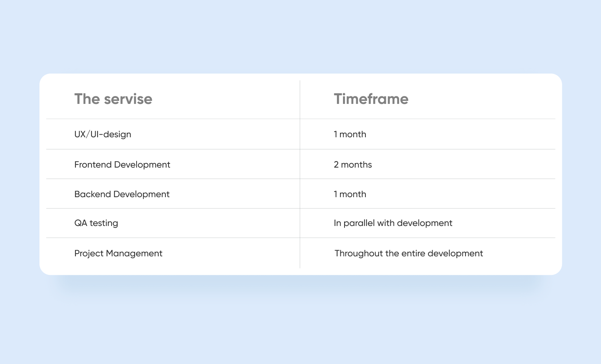Screen dimensions: 601x364
Task: Click the word 'Frontend' in the table
Action: [x=93, y=165]
